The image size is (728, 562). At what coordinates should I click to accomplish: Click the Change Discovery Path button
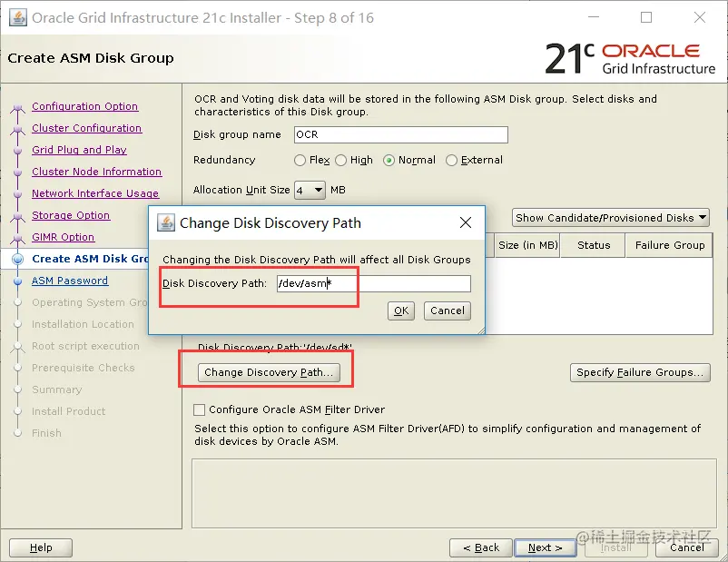[269, 372]
